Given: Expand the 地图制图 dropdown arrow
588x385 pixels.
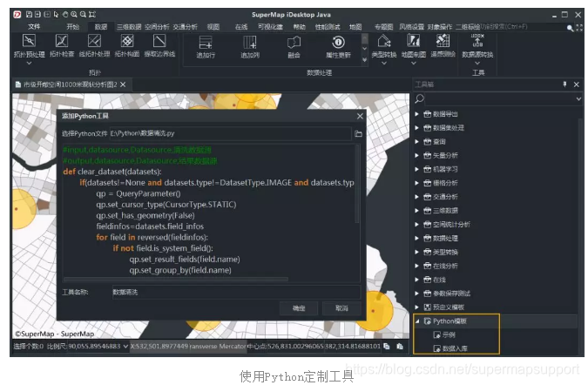Looking at the screenshot, I should (413, 63).
